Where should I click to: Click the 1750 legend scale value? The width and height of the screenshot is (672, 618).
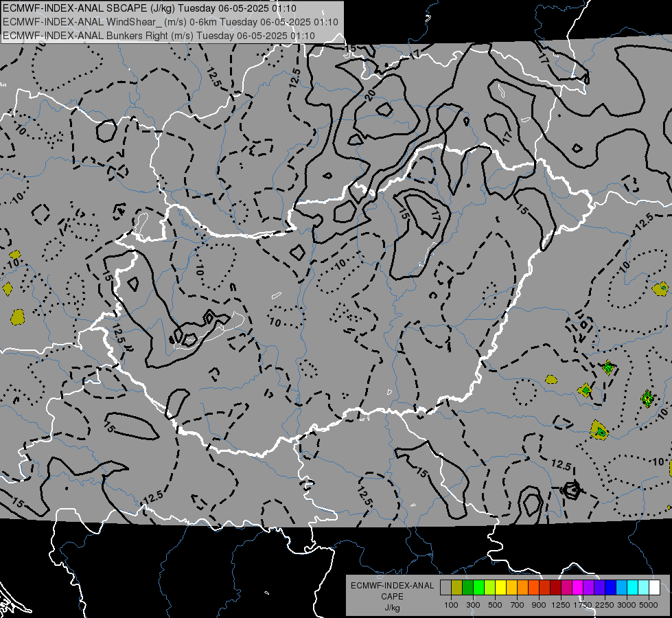583,605
